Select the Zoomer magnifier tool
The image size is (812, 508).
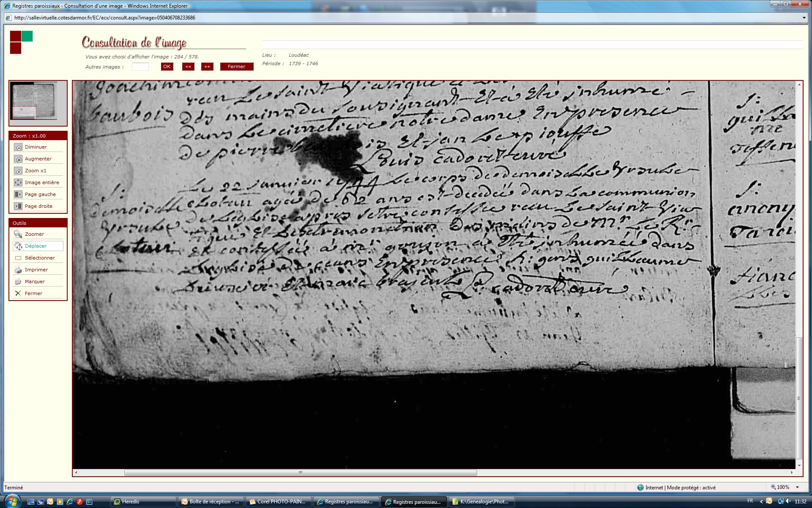click(x=18, y=234)
